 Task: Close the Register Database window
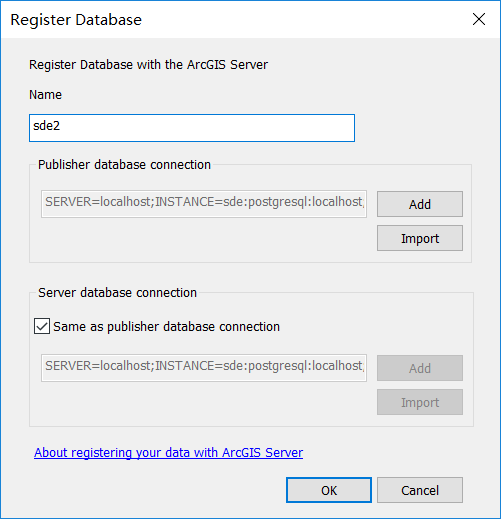[x=479, y=19]
